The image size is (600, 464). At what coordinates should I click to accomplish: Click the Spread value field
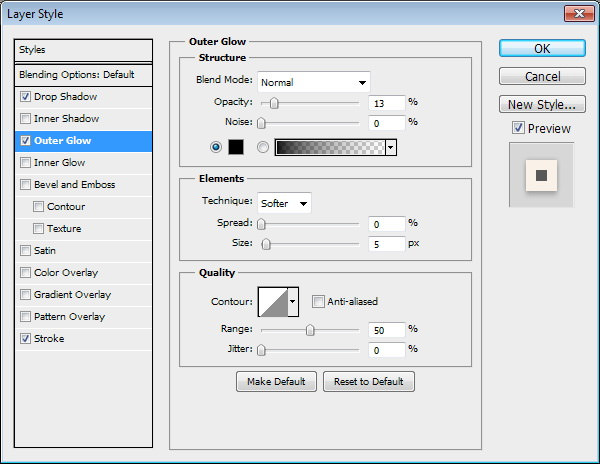point(386,224)
